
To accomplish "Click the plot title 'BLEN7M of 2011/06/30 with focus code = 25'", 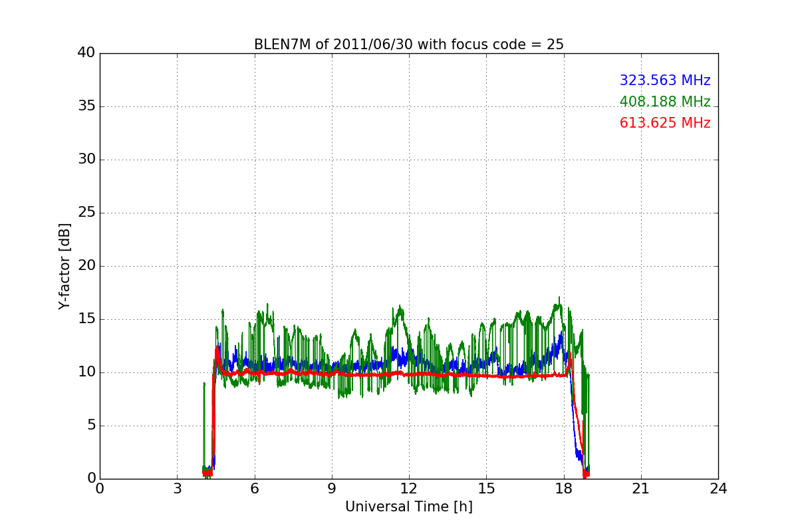I will click(409, 45).
